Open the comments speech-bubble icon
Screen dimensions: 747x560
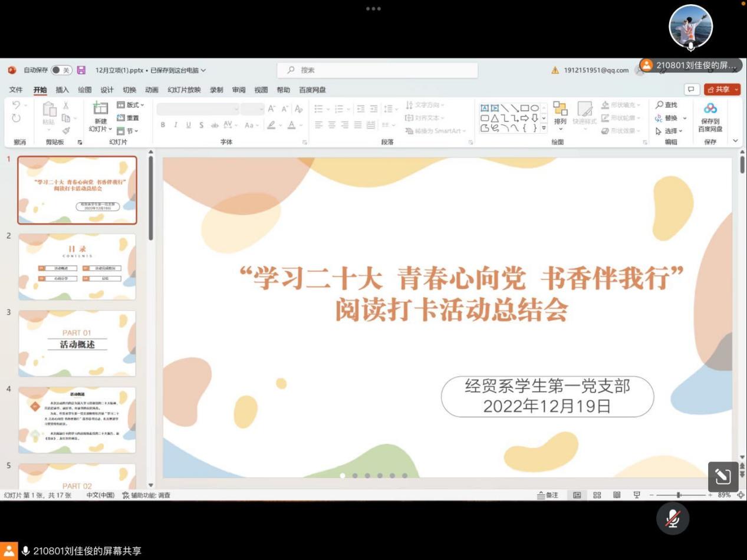pyautogui.click(x=691, y=90)
